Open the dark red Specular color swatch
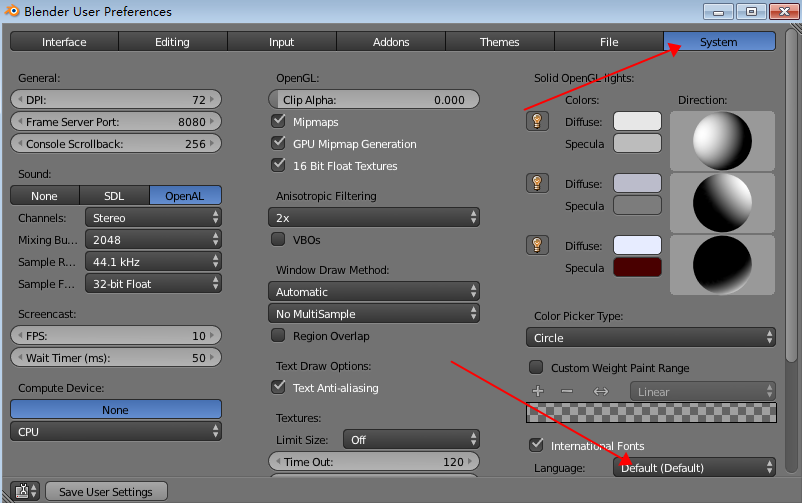 coord(637,267)
